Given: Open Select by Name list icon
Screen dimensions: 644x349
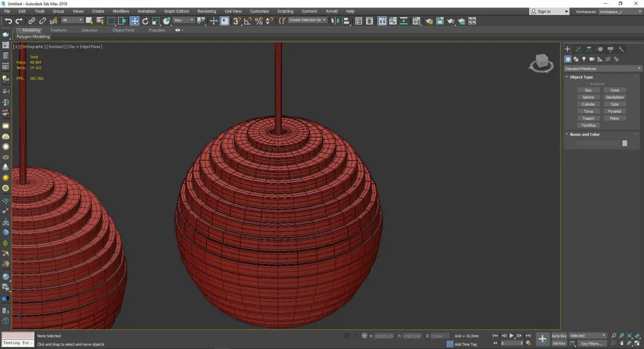Looking at the screenshot, I should tap(100, 21).
